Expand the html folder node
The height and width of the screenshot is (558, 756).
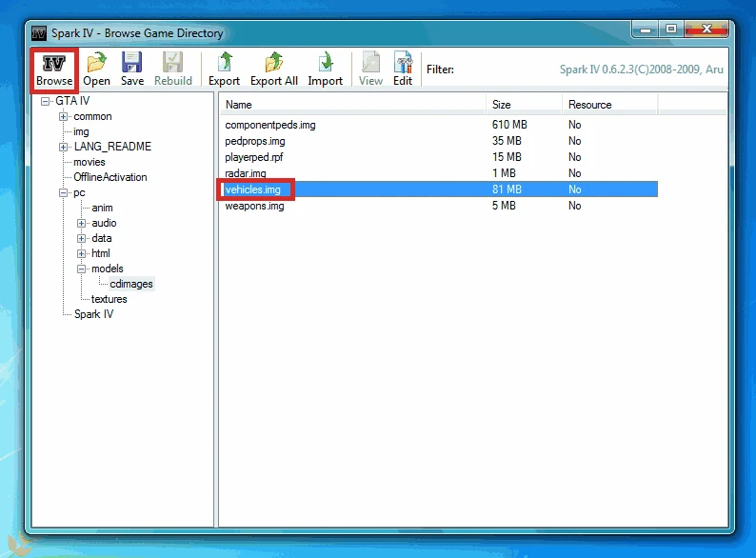(82, 253)
